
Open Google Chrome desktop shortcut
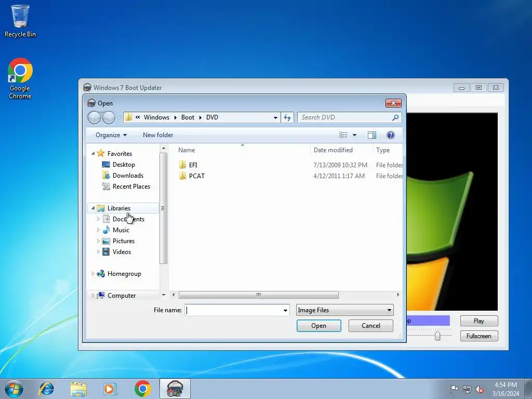click(20, 78)
